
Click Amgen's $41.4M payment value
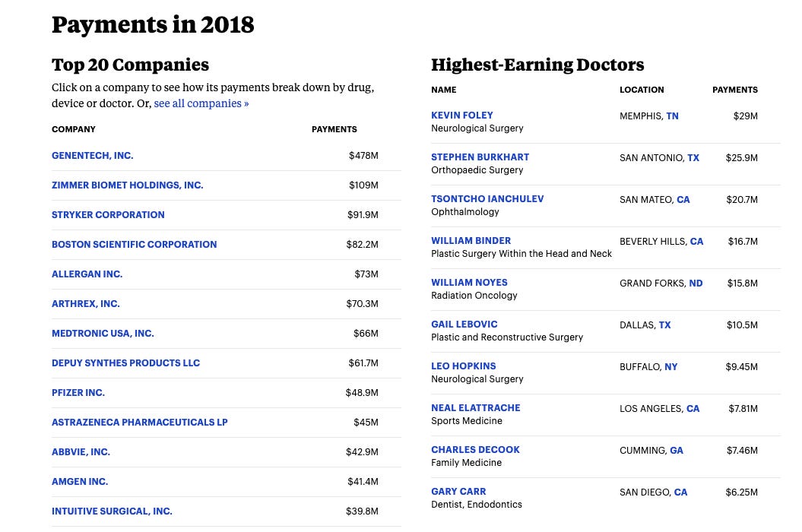363,482
